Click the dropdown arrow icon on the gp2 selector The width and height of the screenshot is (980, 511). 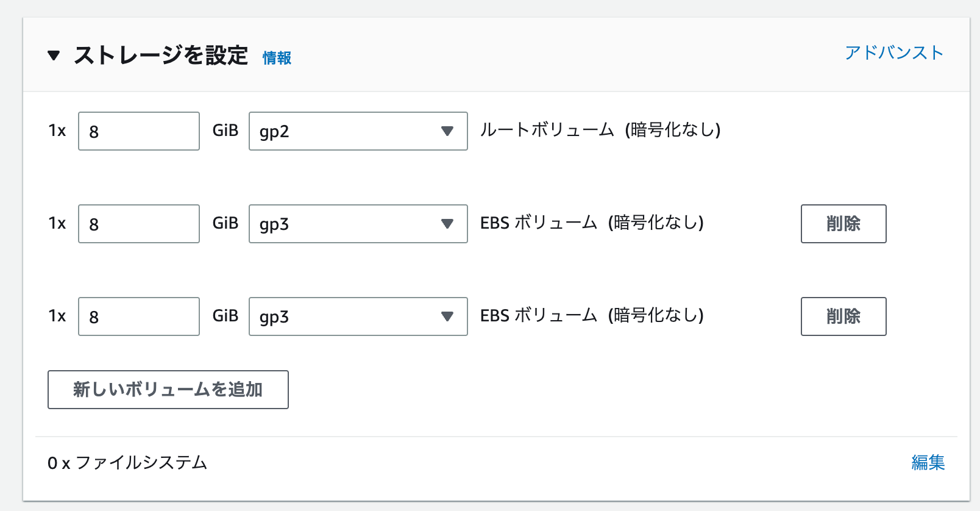[x=448, y=130]
